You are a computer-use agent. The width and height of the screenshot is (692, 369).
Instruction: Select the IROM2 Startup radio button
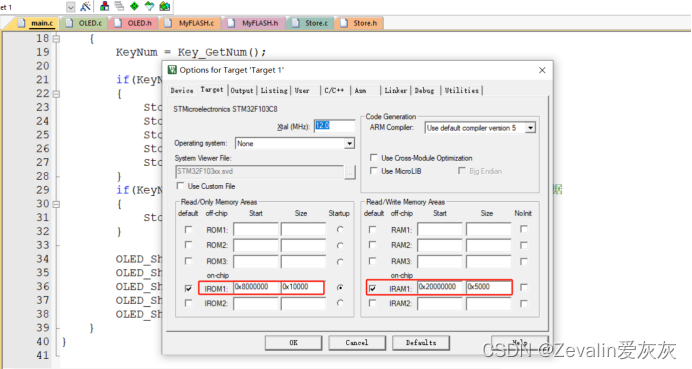pyautogui.click(x=340, y=303)
